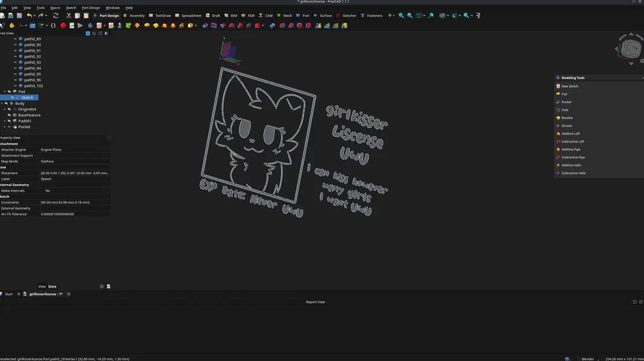This screenshot has width=644, height=361.
Task: Toggle visibility eye of path0_95
Action: (15, 74)
